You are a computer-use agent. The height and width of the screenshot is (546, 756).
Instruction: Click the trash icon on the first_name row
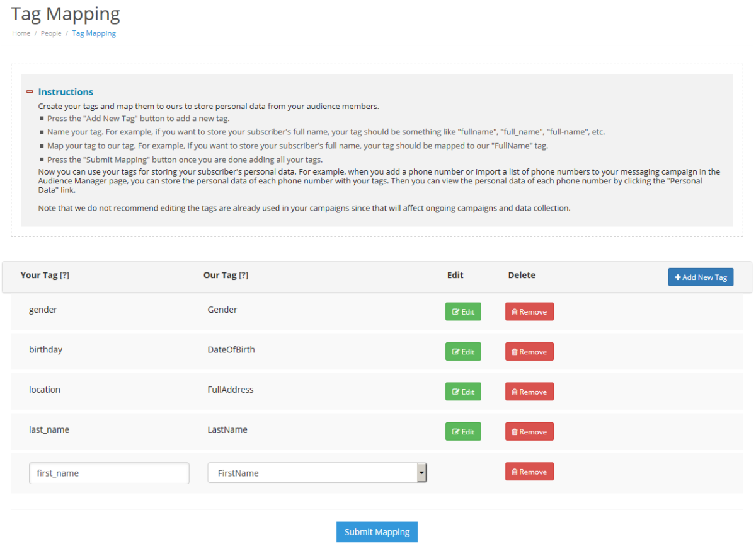pos(515,471)
